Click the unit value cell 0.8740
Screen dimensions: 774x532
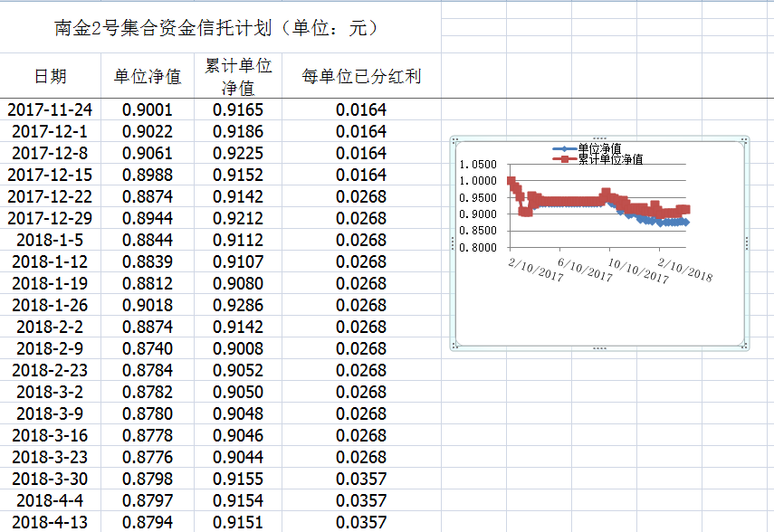[x=148, y=348]
